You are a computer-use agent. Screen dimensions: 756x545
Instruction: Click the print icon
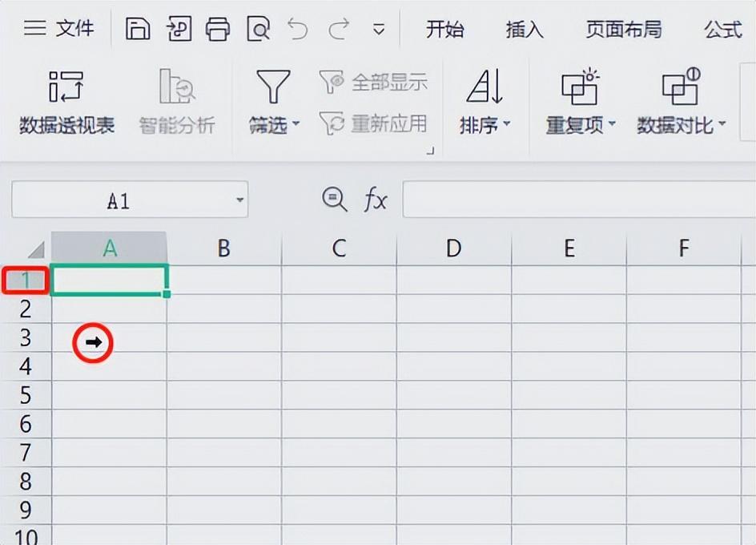pos(218,29)
